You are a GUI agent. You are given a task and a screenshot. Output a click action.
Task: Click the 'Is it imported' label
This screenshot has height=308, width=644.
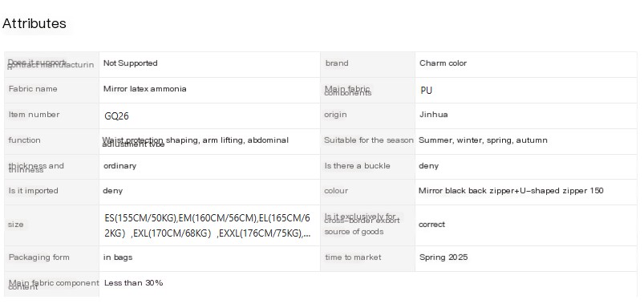[x=33, y=191]
